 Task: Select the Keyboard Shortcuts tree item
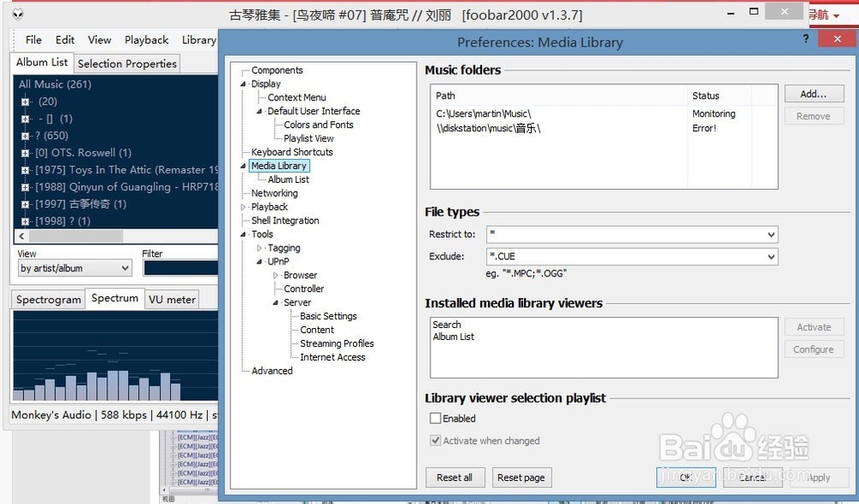tap(291, 152)
